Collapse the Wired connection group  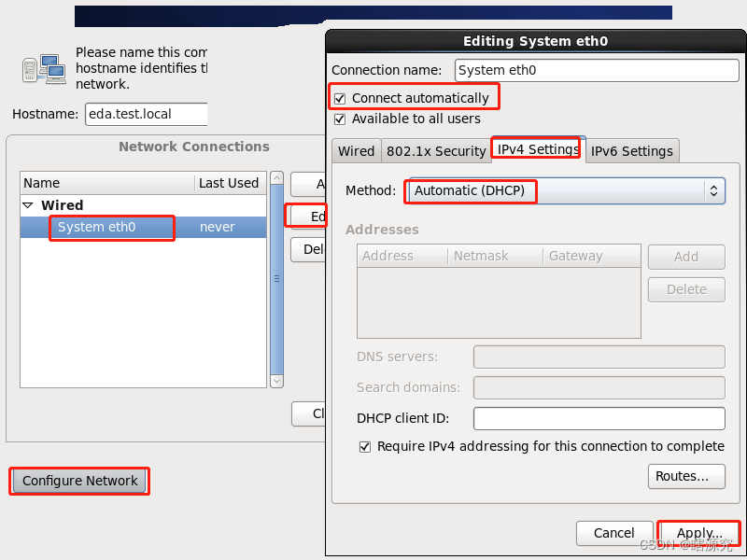29,204
